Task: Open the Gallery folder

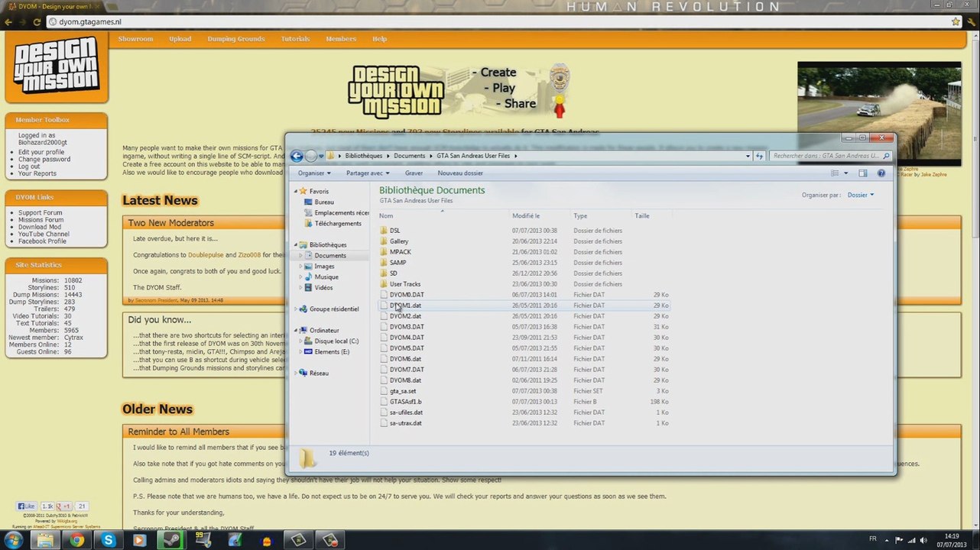Action: point(398,241)
